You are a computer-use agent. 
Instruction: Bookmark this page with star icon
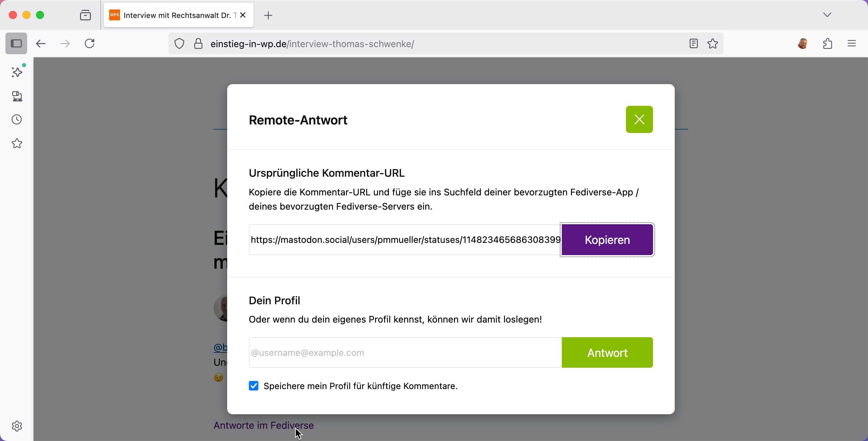point(713,44)
